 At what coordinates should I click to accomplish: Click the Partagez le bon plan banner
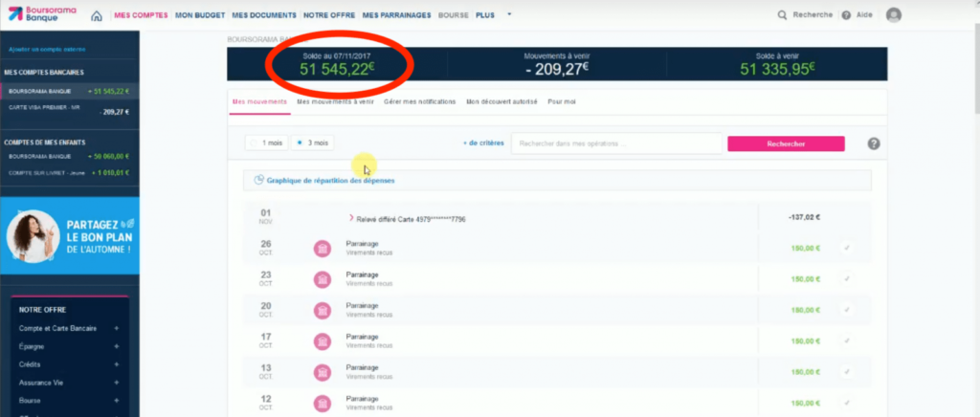tap(69, 236)
